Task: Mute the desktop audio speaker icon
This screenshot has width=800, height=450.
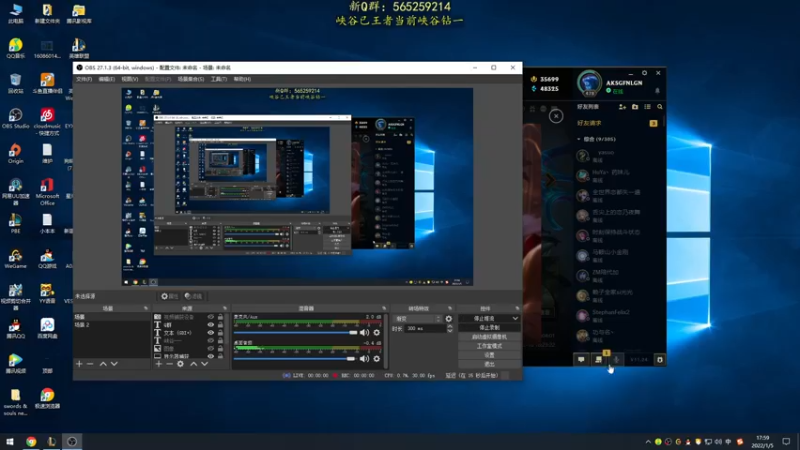Action: [x=364, y=359]
